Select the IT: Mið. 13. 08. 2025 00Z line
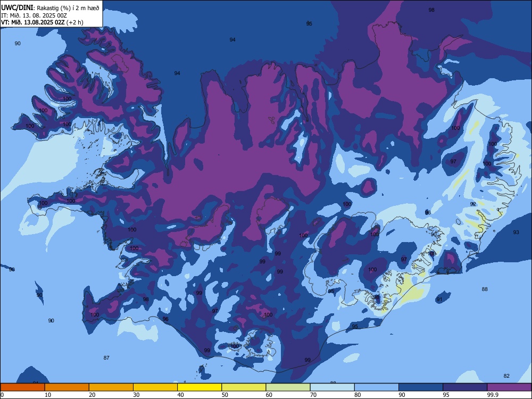532x399 pixels. [x=34, y=15]
